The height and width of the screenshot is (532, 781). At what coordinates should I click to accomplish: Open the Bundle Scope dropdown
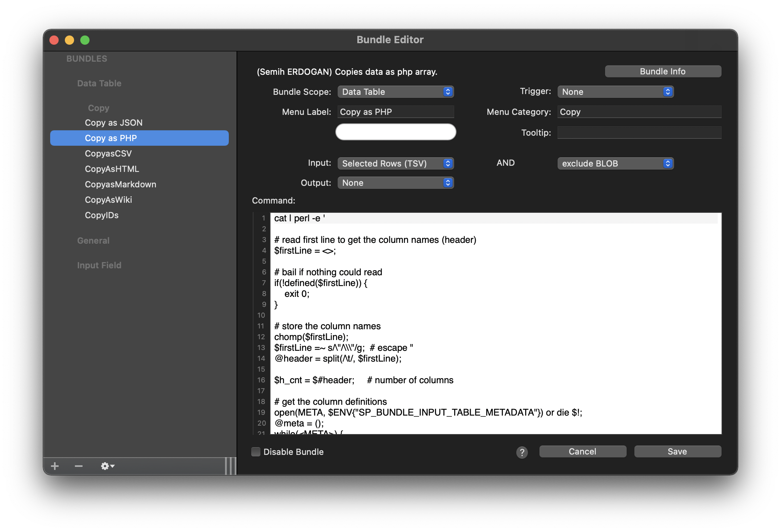pos(396,92)
